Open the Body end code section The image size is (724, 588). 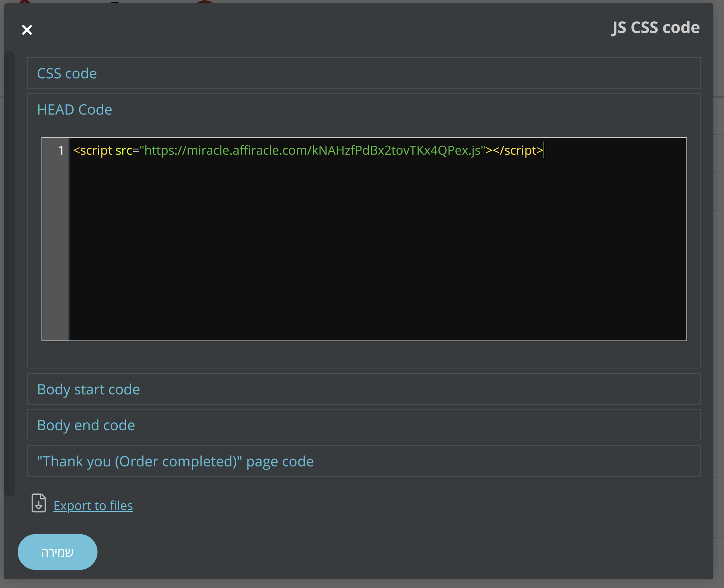86,425
